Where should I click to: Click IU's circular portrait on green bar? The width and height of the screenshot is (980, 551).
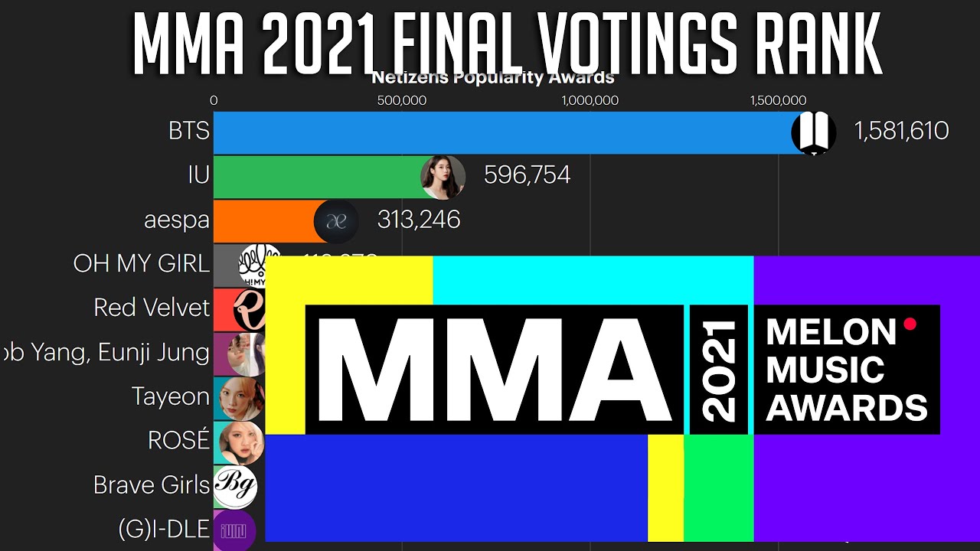[443, 177]
